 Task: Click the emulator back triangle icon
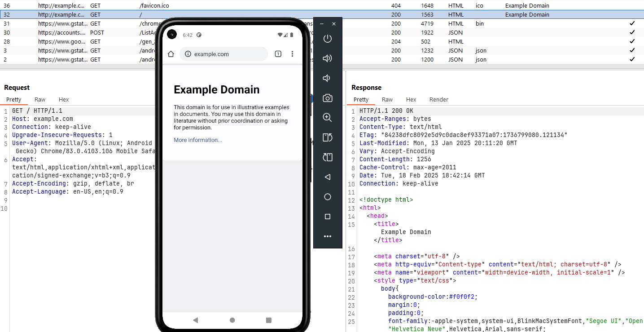(328, 177)
